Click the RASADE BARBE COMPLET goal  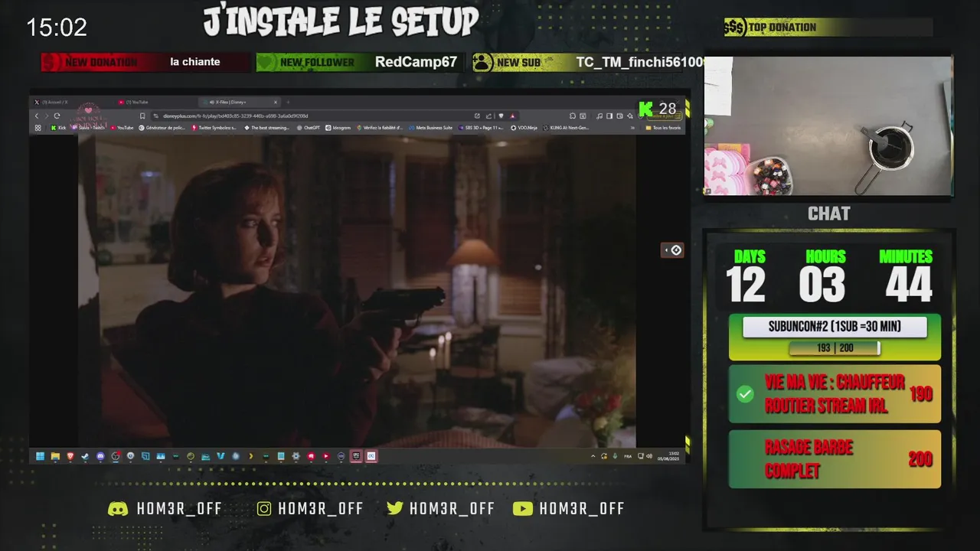pos(835,459)
